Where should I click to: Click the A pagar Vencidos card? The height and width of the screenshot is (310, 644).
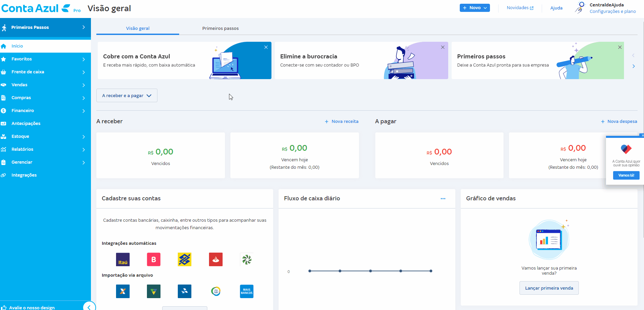[439, 155]
